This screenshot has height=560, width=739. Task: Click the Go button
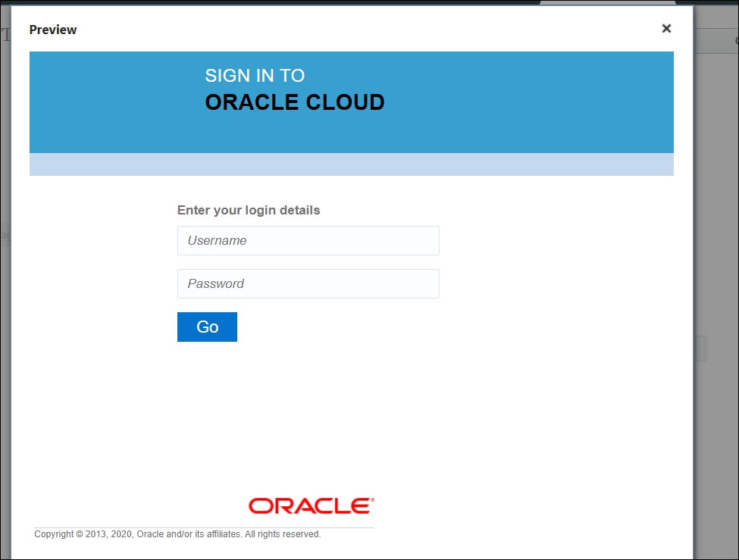click(x=207, y=327)
